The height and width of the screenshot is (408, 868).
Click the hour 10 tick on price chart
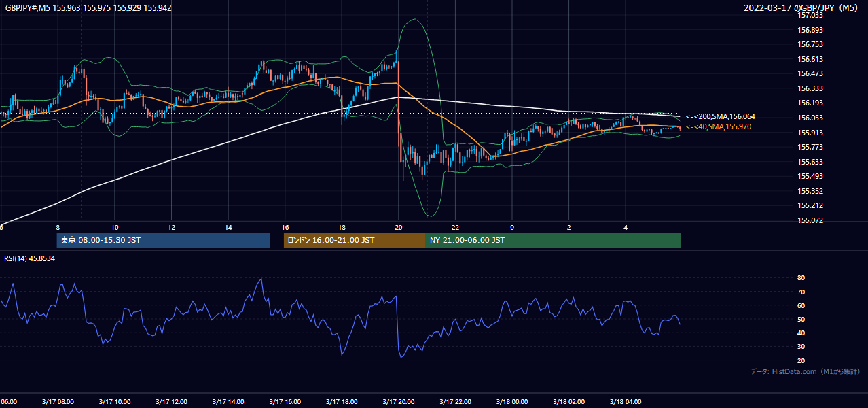point(115,228)
